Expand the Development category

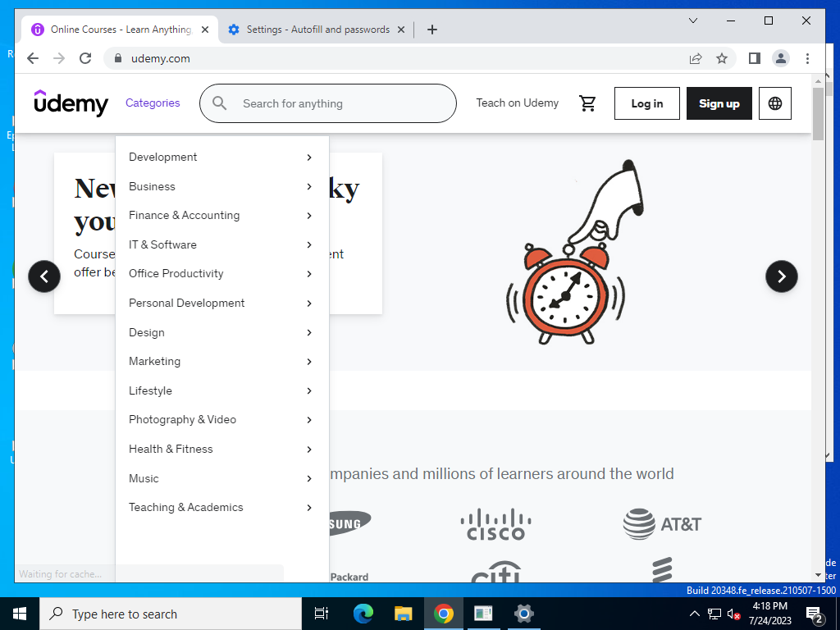click(x=221, y=157)
